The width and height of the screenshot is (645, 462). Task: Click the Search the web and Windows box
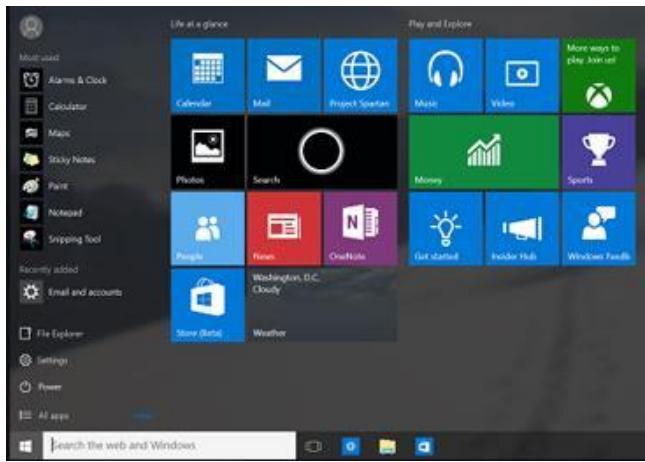(x=169, y=446)
